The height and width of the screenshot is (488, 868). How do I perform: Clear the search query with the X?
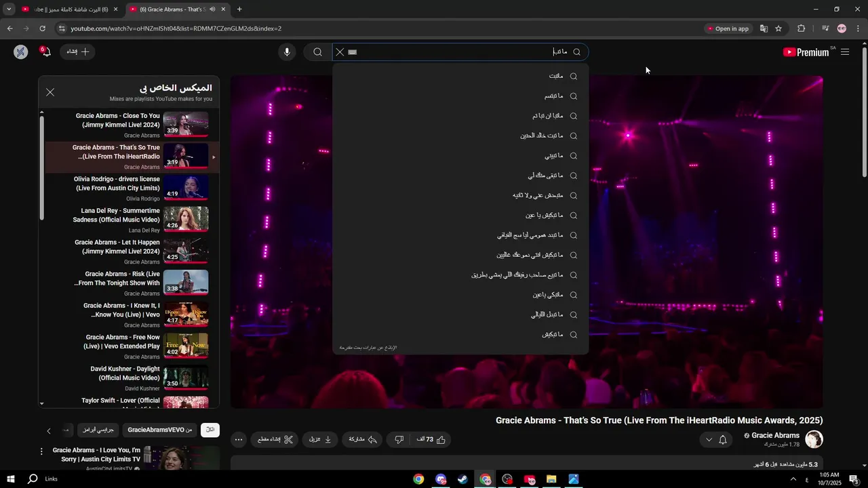[x=340, y=52]
